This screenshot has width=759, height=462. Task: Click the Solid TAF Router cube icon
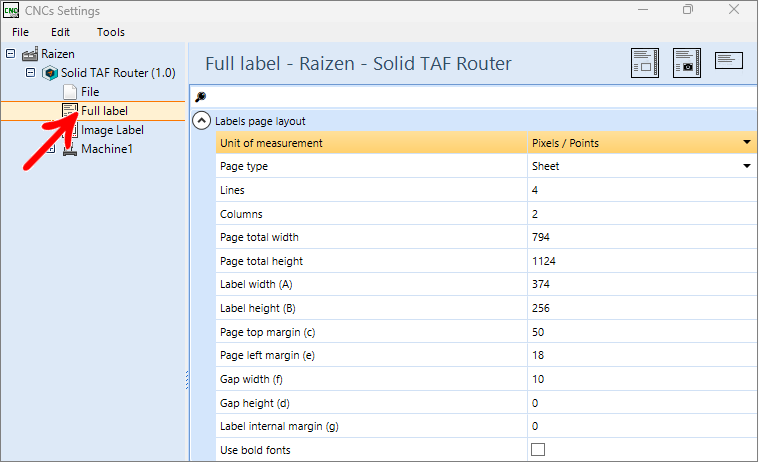(50, 73)
